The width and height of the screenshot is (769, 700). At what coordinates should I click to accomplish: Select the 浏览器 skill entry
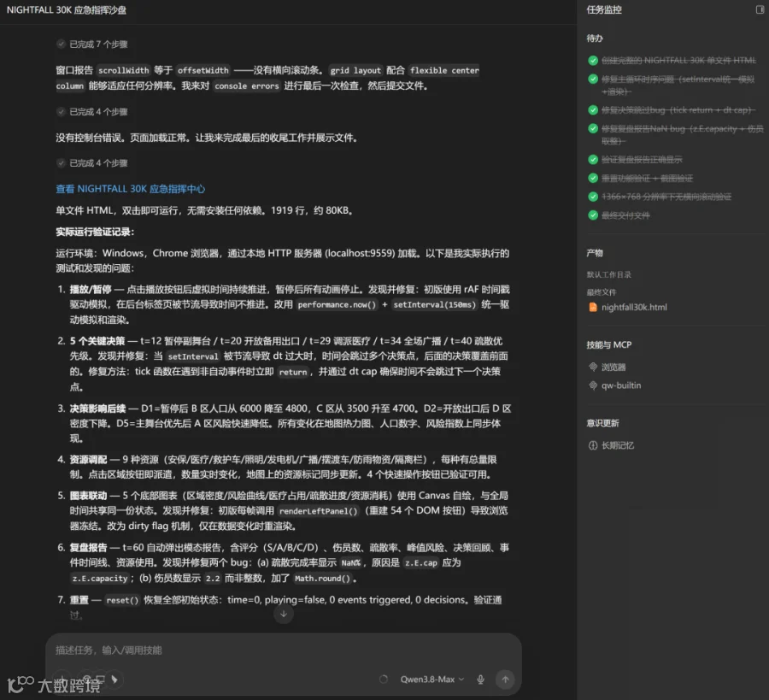608,367
